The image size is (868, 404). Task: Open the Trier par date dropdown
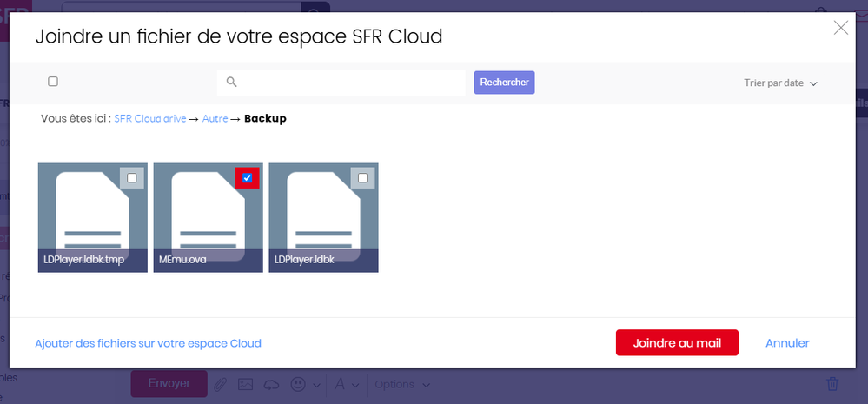[780, 83]
